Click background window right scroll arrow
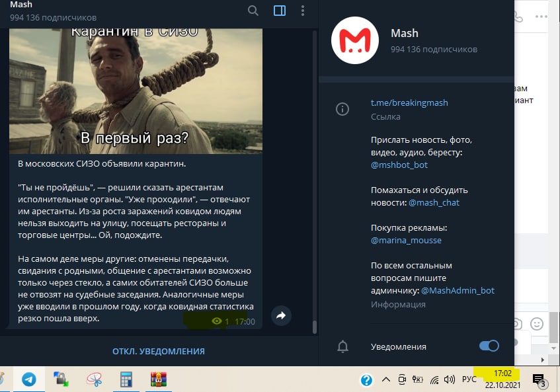 pyautogui.click(x=543, y=360)
